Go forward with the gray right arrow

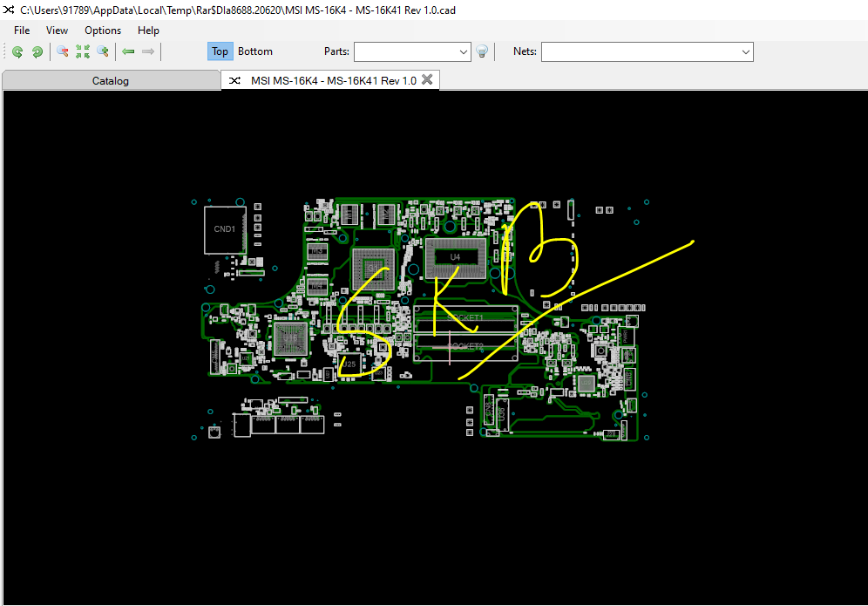point(148,51)
